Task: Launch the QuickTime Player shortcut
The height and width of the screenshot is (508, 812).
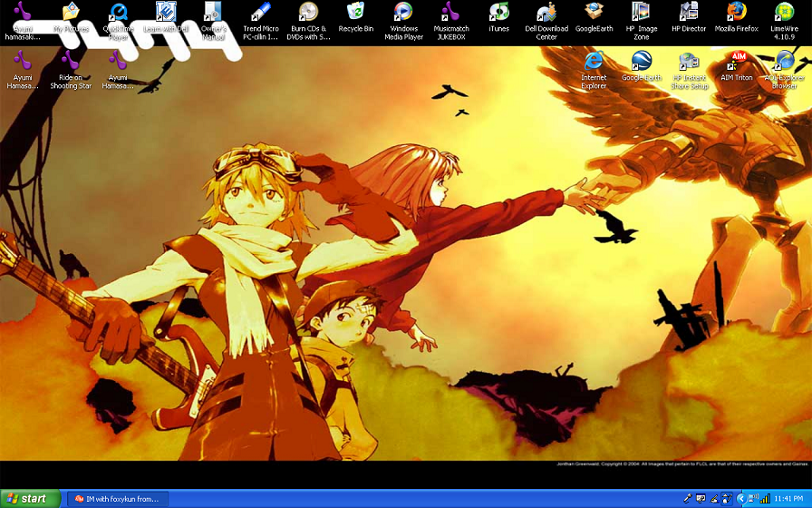Action: (119, 21)
